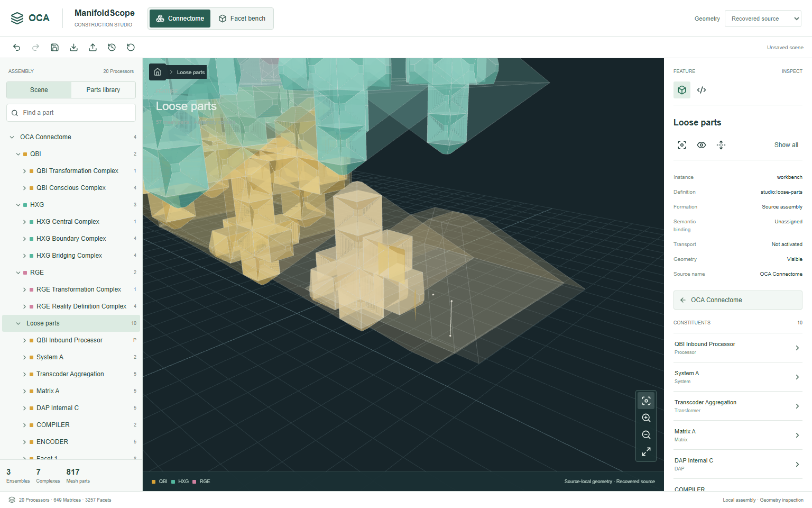Click Loose parts breadcrumb in viewport

(190, 72)
